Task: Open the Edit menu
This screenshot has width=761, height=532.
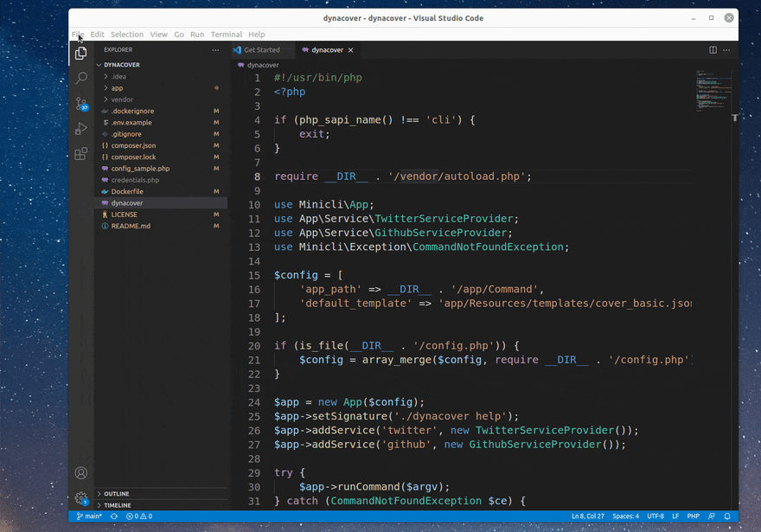Action: coord(97,35)
